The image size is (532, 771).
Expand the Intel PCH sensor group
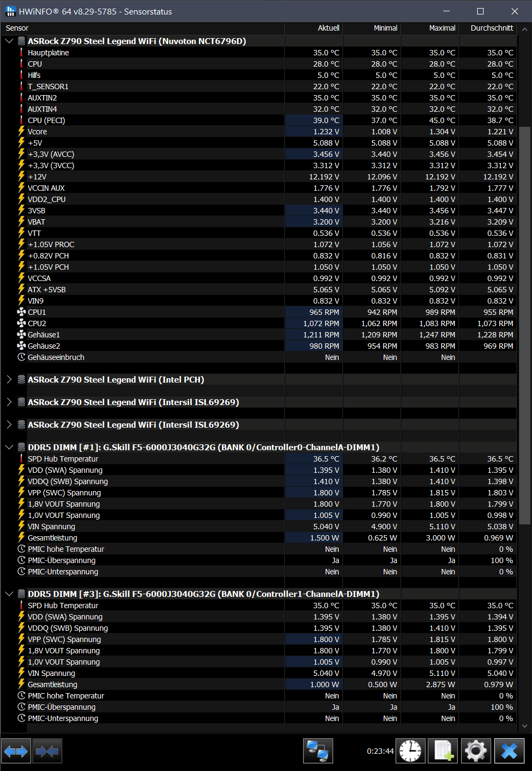pos(9,380)
